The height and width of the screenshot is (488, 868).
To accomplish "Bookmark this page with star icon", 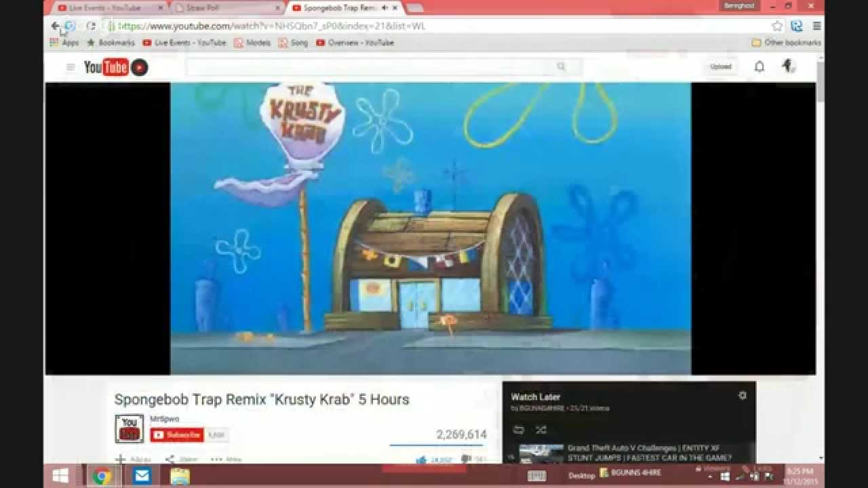I will [x=777, y=26].
